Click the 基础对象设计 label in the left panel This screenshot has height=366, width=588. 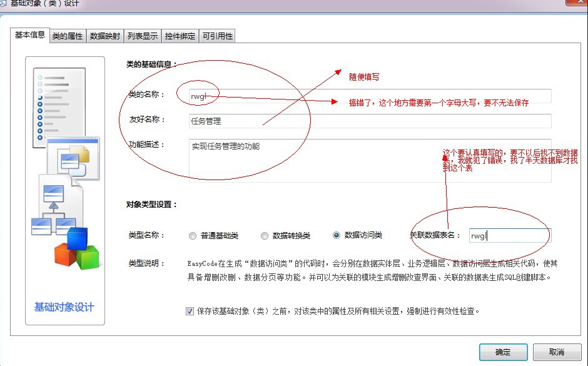(x=64, y=307)
